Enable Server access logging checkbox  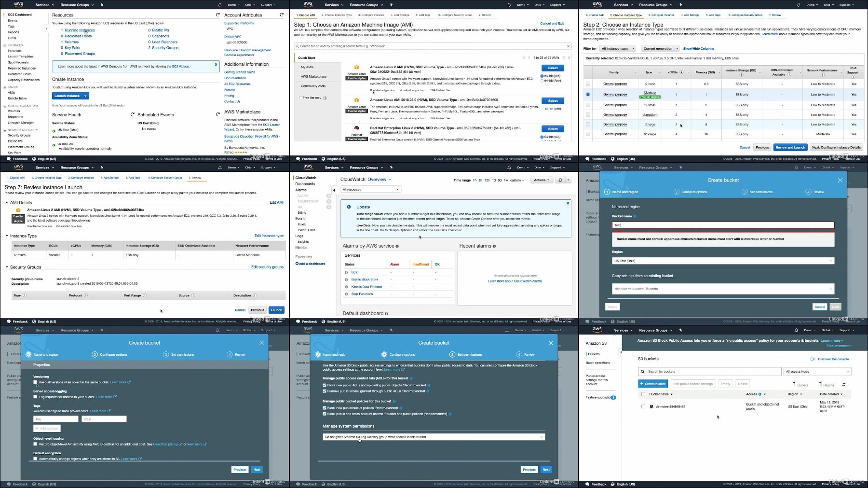35,397
